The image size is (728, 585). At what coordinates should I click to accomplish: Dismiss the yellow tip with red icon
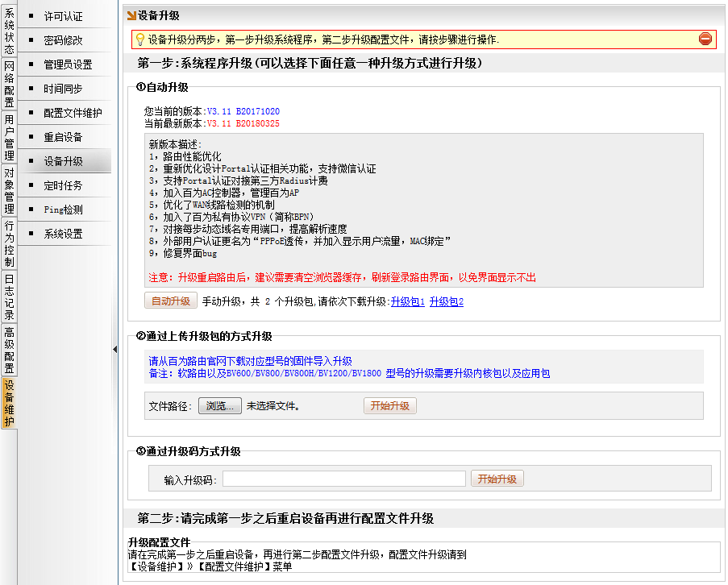pos(705,39)
